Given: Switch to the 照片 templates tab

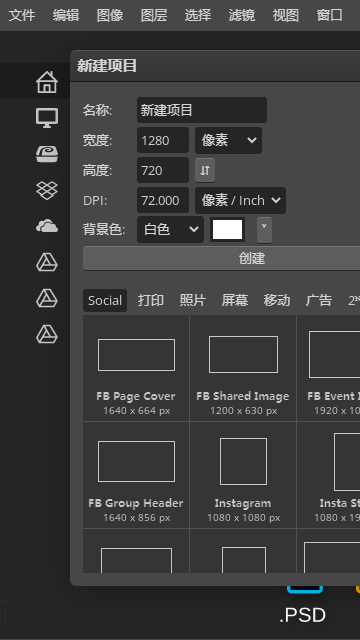Looking at the screenshot, I should tap(193, 300).
